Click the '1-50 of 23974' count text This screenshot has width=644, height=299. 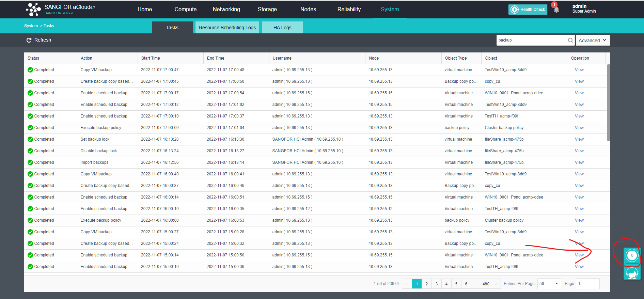(386, 284)
